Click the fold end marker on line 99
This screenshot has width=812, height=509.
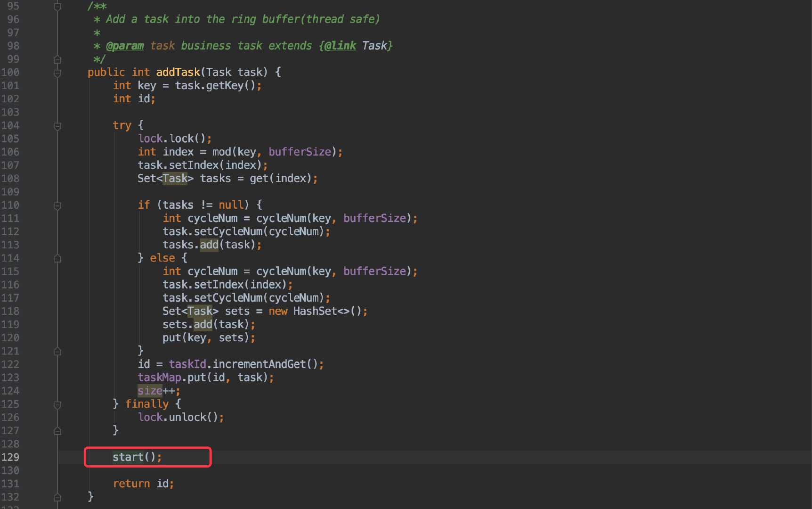[57, 59]
